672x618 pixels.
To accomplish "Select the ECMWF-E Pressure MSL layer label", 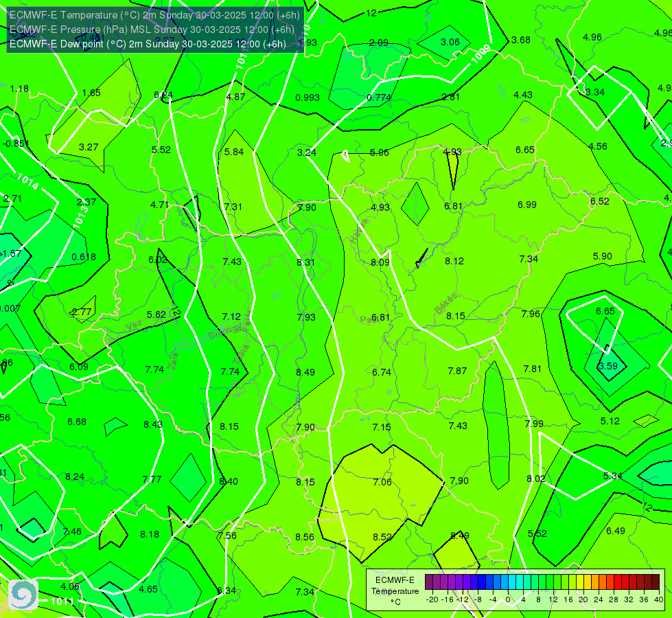I will click(152, 30).
